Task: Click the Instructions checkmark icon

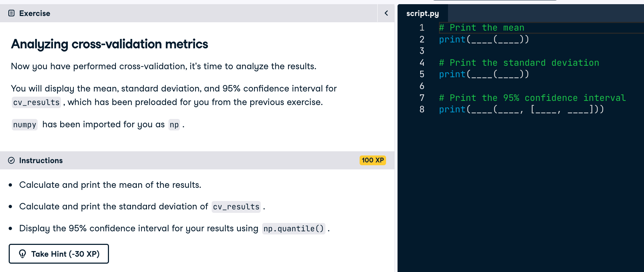Action: point(11,160)
